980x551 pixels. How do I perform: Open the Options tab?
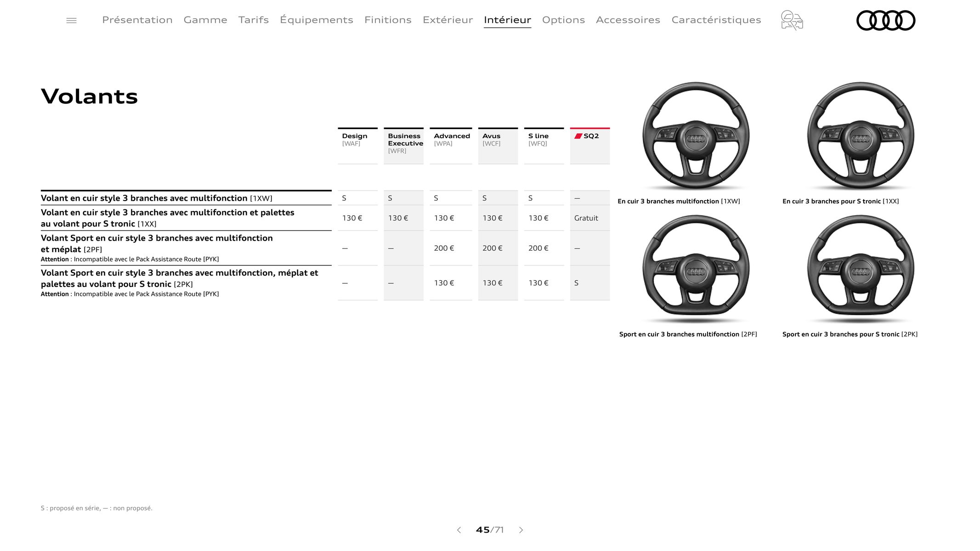click(563, 20)
